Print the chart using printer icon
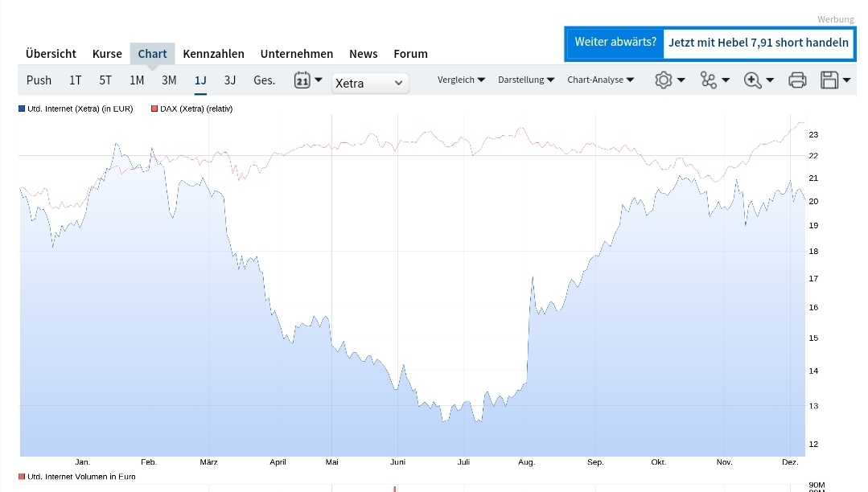This screenshot has height=492, width=868. [797, 80]
